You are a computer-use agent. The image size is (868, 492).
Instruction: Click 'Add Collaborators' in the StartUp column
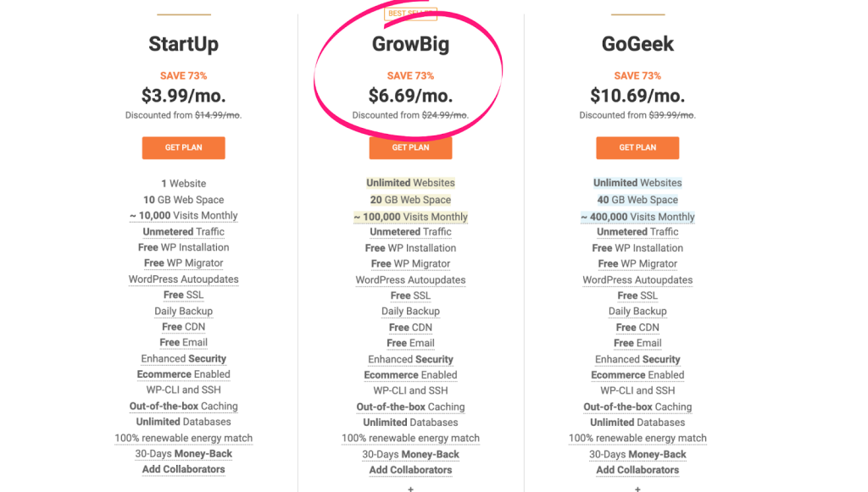(x=183, y=469)
